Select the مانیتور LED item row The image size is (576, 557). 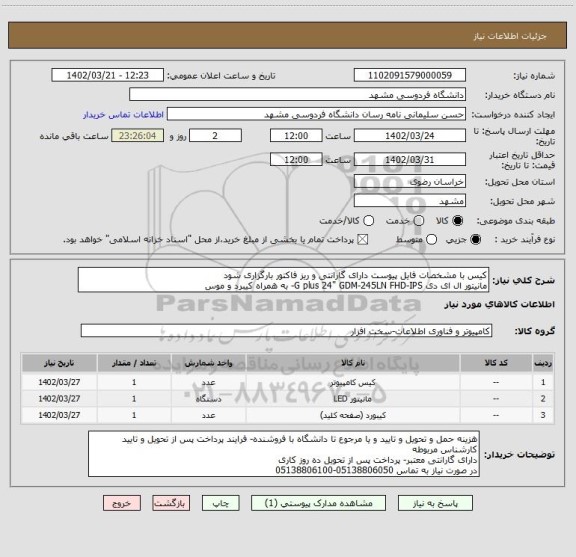(288, 399)
